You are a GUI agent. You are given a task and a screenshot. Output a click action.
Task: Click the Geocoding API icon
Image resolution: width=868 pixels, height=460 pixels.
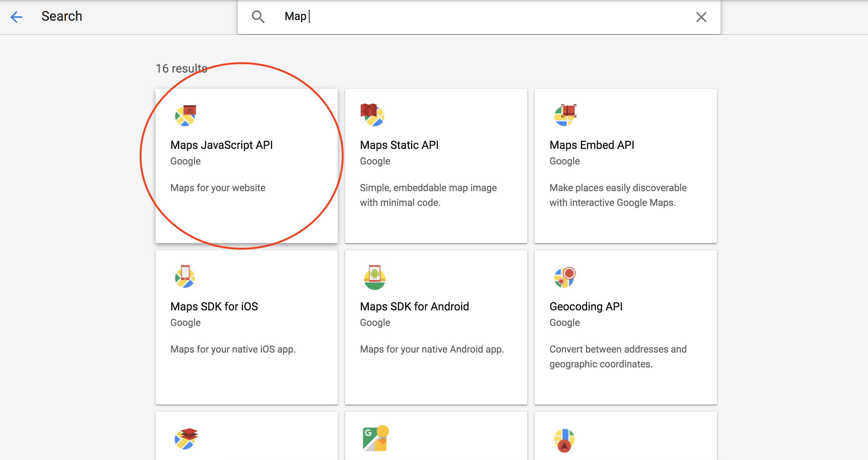click(x=565, y=277)
